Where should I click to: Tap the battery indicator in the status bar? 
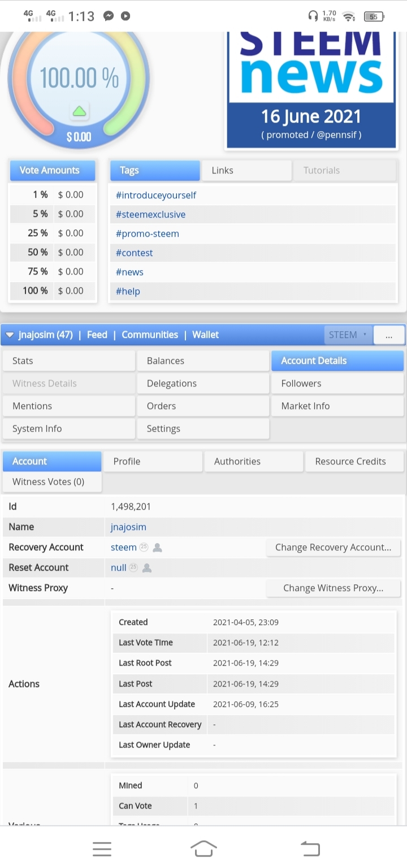coord(374,16)
